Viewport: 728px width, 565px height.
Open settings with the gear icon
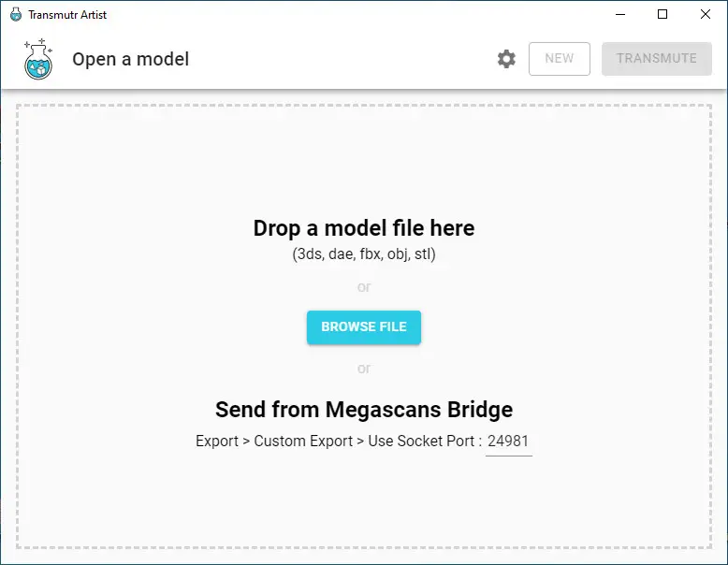coord(506,59)
